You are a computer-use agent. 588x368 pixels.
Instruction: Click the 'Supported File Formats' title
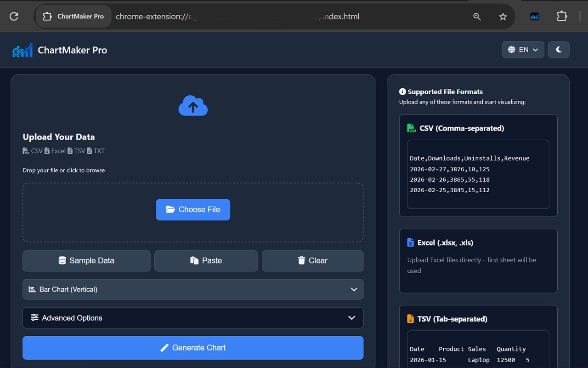[445, 92]
